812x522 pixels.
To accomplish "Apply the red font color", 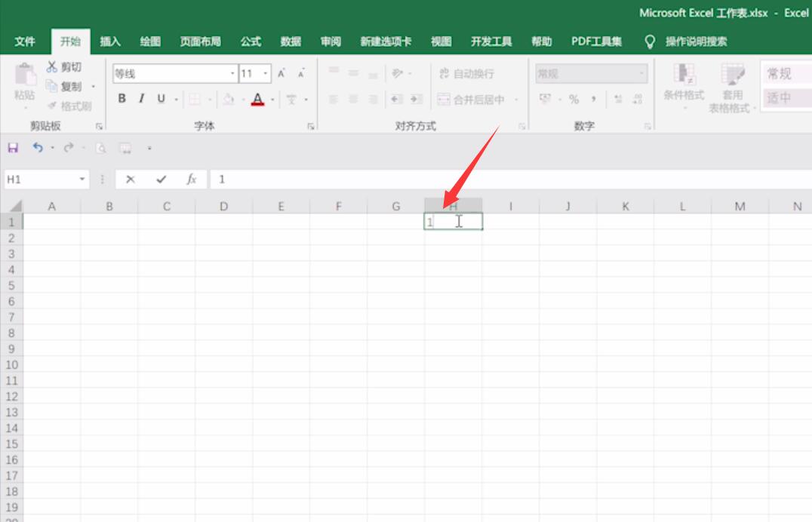I will 257,99.
